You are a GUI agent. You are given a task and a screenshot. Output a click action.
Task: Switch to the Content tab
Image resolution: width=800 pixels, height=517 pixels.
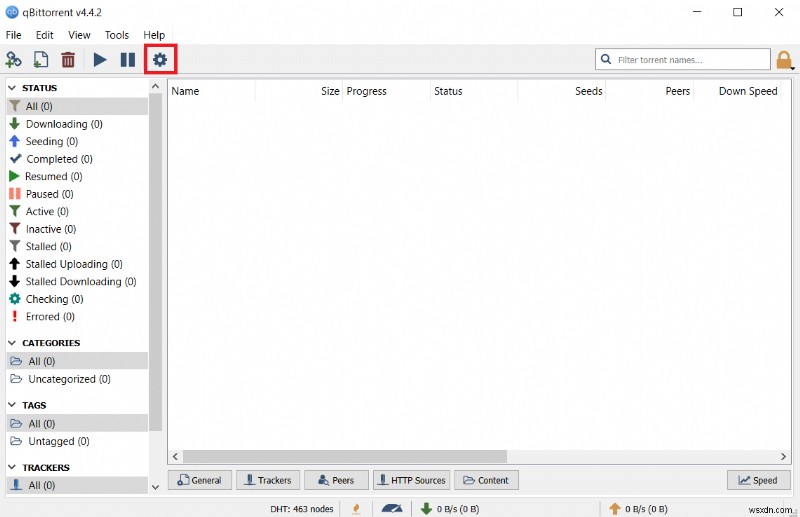[486, 480]
